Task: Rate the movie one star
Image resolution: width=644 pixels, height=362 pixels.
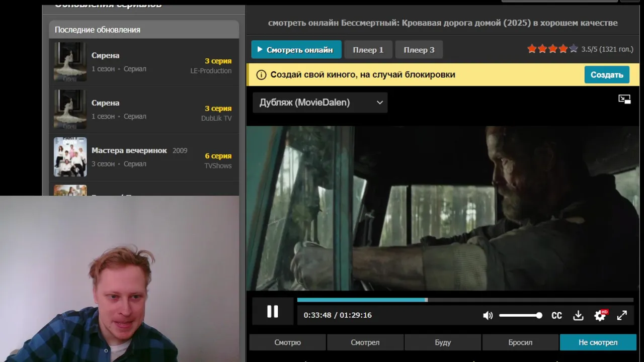Action: (x=532, y=49)
